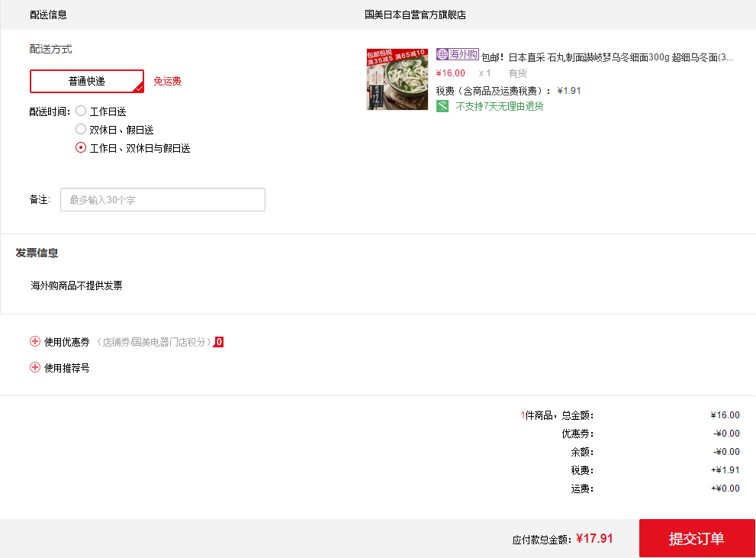Click the 免运费 free shipping label
756x558 pixels.
167,81
